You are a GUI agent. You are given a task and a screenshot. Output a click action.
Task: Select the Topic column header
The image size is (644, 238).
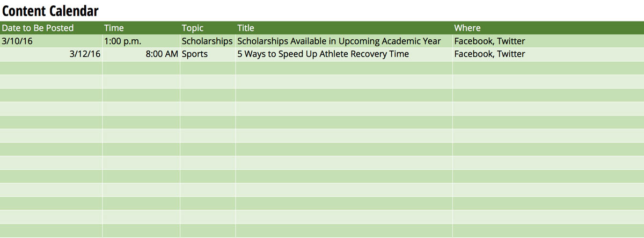(193, 28)
